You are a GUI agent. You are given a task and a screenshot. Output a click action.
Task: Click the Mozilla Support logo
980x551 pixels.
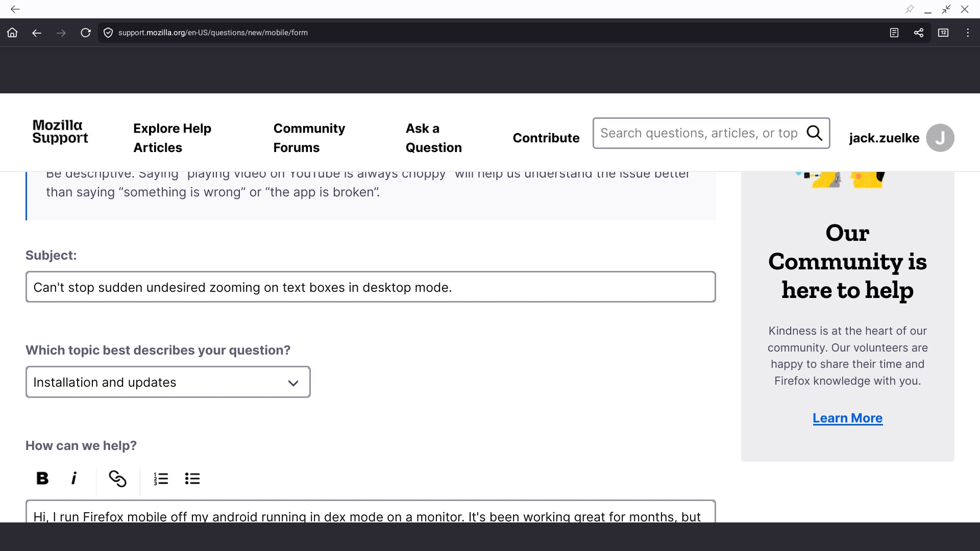(60, 132)
